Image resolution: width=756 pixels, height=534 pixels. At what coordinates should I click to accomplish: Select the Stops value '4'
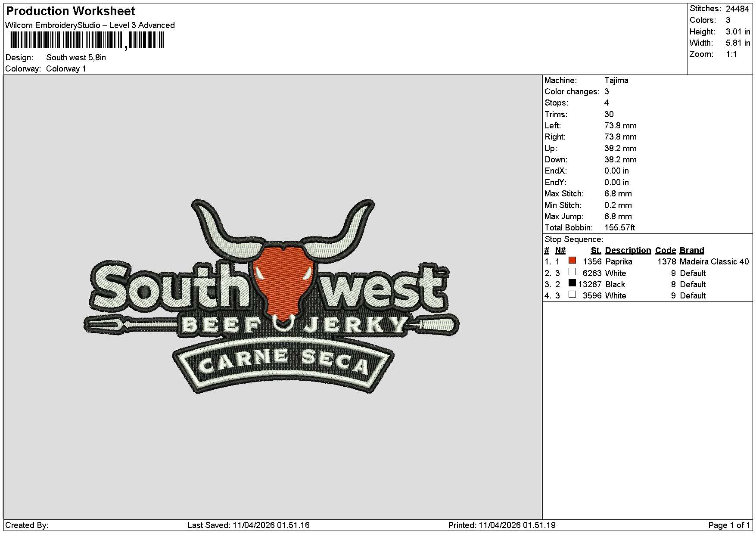tap(607, 103)
